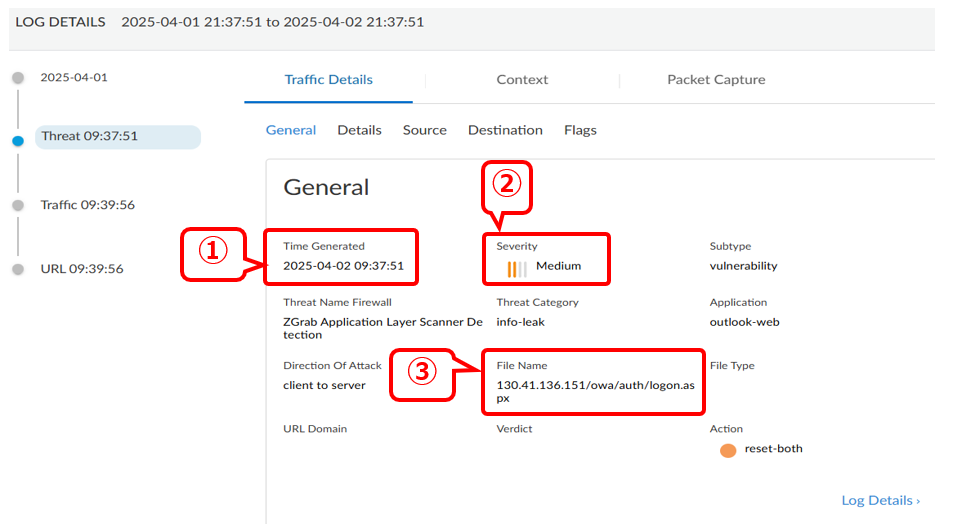
Task: Click the Traffic 09:39:56 timeline dot
Action: tap(18, 205)
